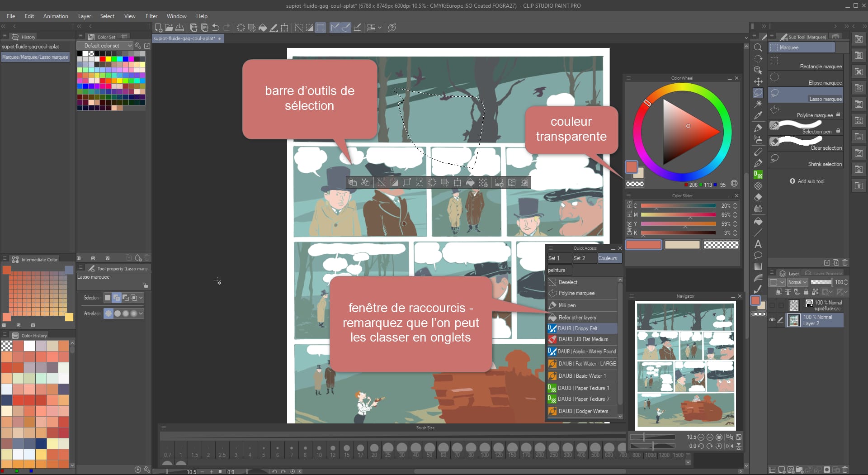Click the Fill bucket icon in top toolbar
This screenshot has width=868, height=475.
[263, 28]
